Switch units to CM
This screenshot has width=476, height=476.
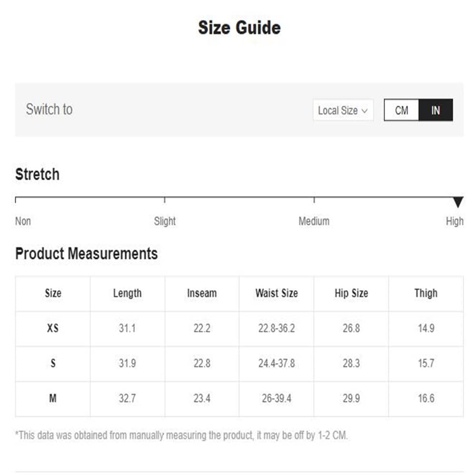tap(401, 110)
